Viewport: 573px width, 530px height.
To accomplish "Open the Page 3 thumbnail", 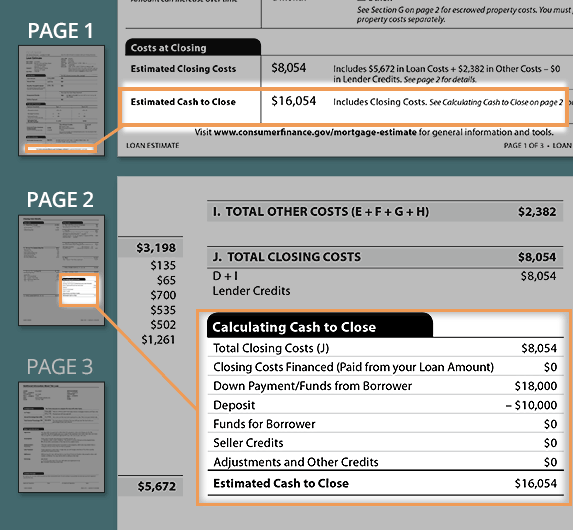I will [61, 437].
